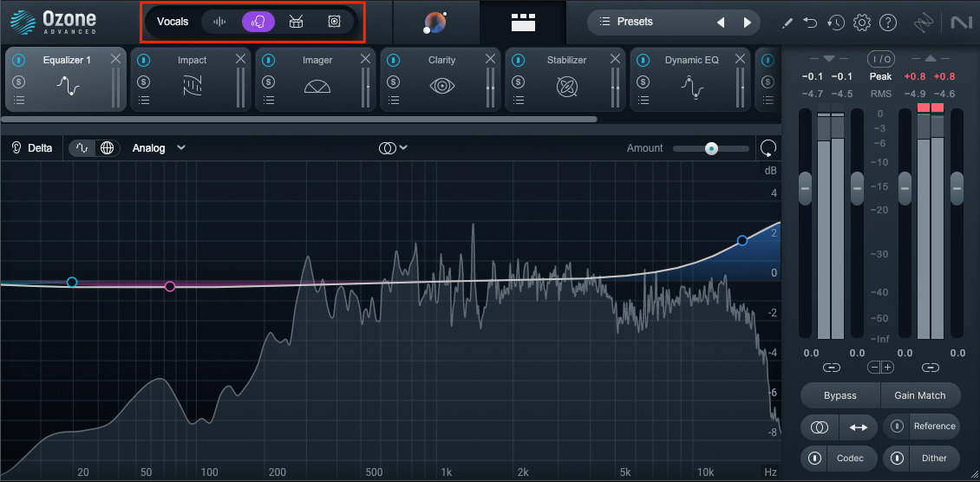The image size is (980, 482).
Task: Switch to the EQ curve view icon
Action: coord(82,148)
